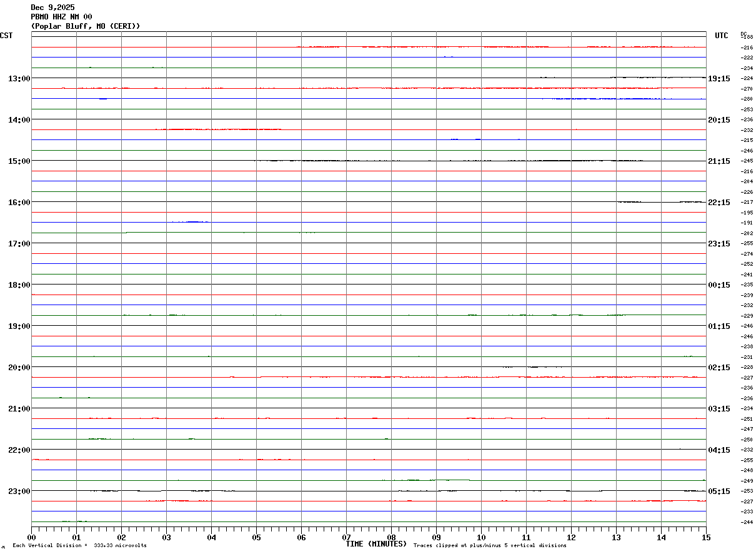Click the 'Each Vertical Division = 333.33 microvolts' note
The width and height of the screenshot is (756, 554).
pyautogui.click(x=79, y=546)
